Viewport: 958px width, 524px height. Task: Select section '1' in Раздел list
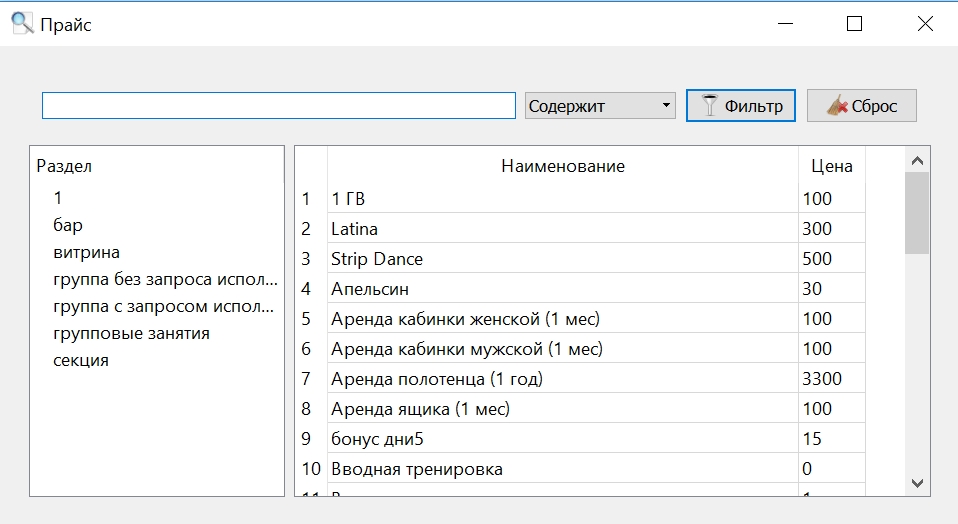(x=57, y=198)
